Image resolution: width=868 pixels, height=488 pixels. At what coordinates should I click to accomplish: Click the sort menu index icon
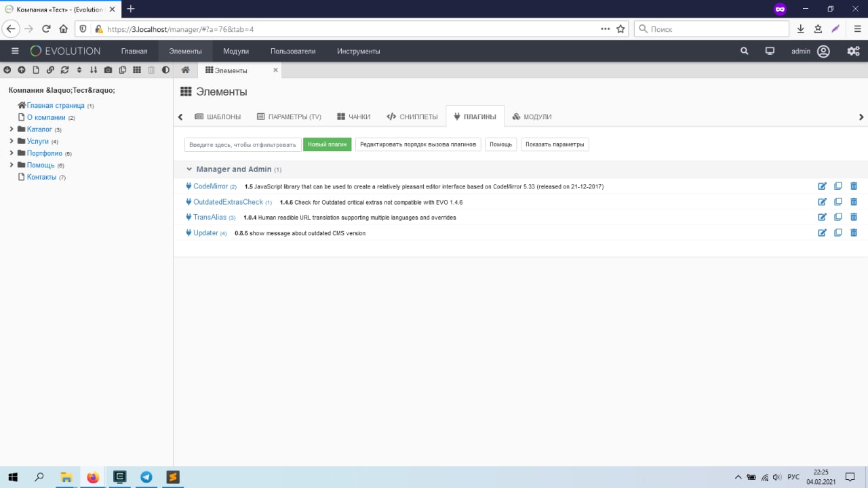94,70
